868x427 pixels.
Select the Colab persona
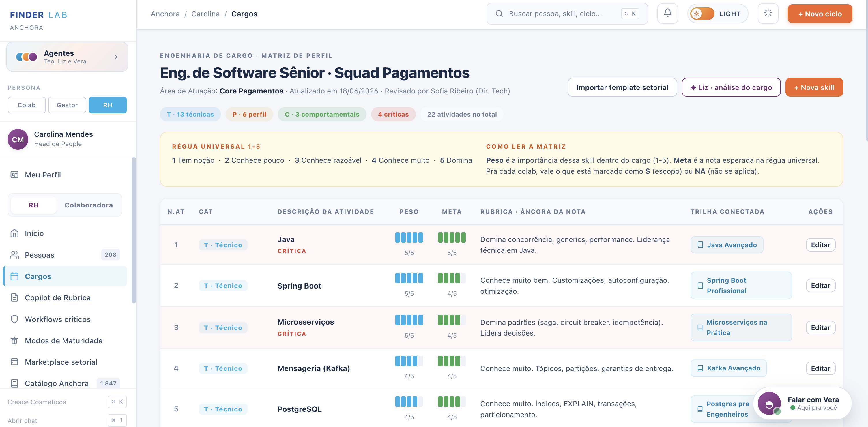[x=27, y=105]
